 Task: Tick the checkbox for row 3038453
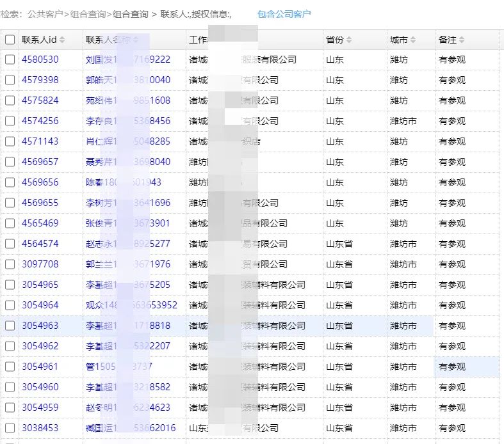pos(10,428)
